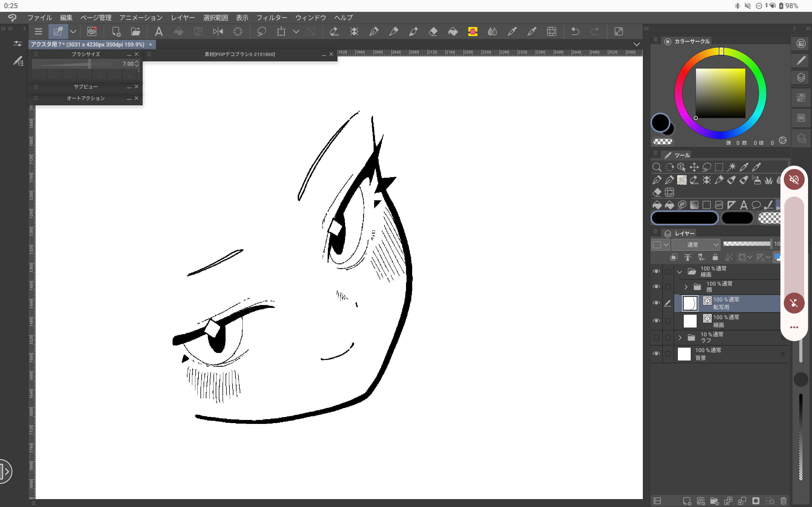
Task: Hide the 背景 layer with eye icon
Action: 656,354
